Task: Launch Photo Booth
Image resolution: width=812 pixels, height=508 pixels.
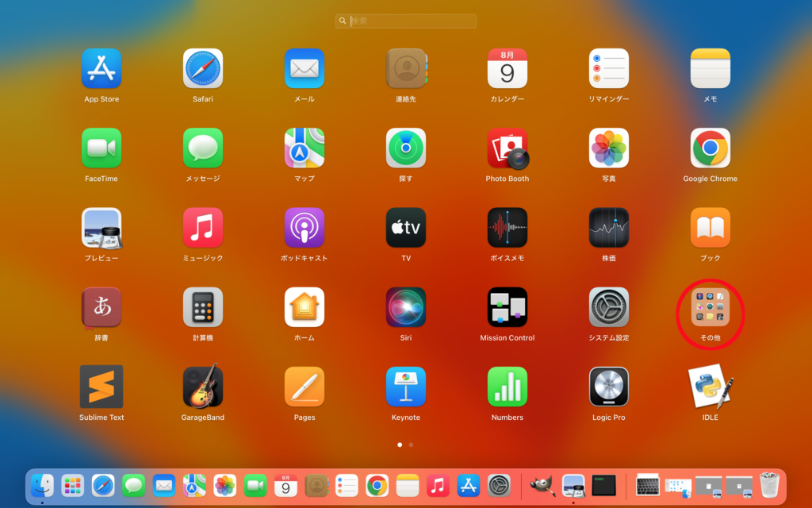Action: click(507, 148)
